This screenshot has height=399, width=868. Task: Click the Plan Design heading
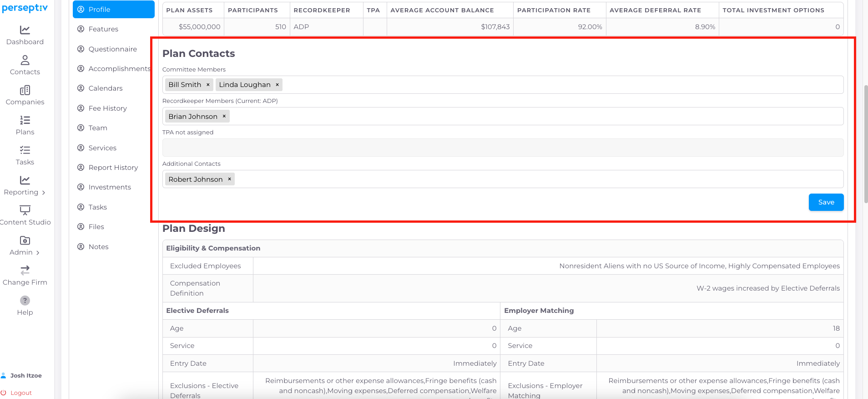coord(194,229)
